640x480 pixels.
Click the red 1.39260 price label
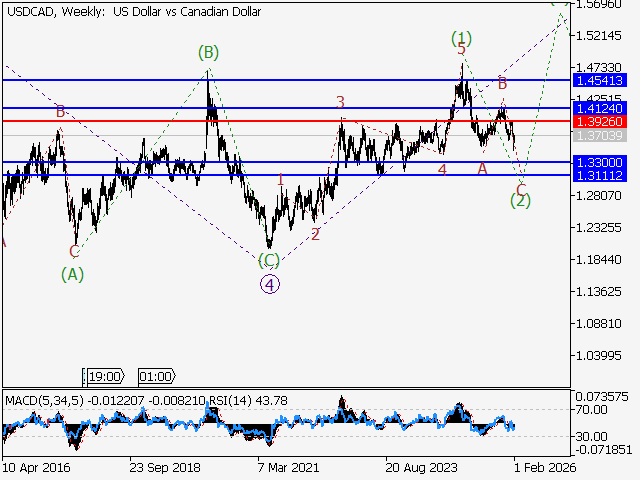(600, 121)
